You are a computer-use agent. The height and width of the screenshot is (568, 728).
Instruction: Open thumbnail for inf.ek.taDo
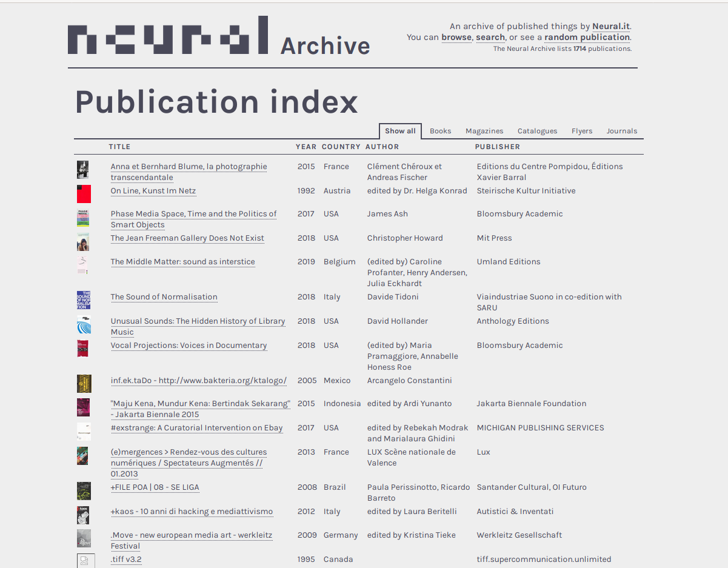click(84, 384)
